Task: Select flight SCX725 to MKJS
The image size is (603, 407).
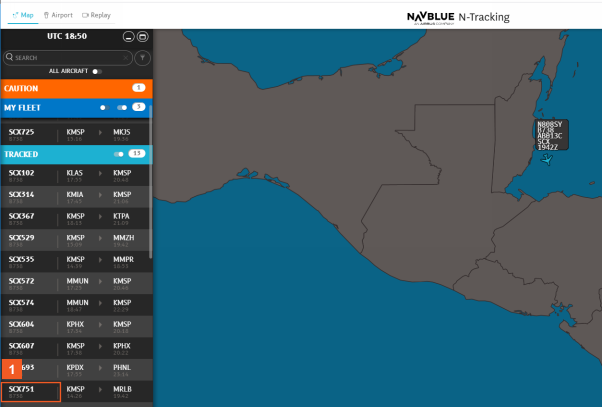Action: tap(75, 134)
